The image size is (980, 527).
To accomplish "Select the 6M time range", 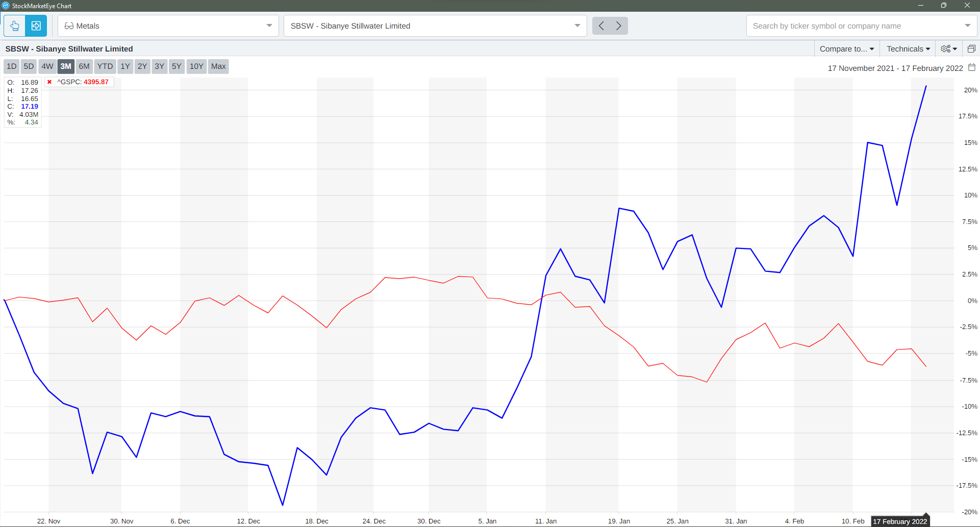I will point(84,66).
